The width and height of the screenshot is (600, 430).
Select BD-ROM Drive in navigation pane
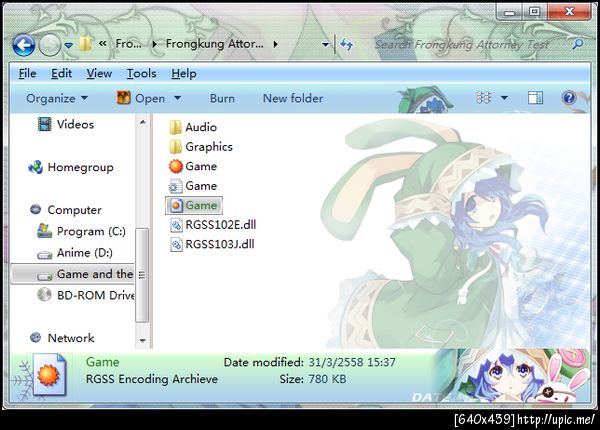[x=96, y=295]
